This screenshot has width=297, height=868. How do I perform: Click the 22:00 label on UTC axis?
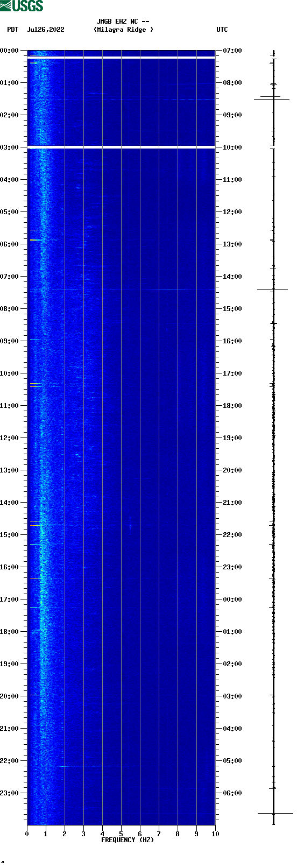232,535
